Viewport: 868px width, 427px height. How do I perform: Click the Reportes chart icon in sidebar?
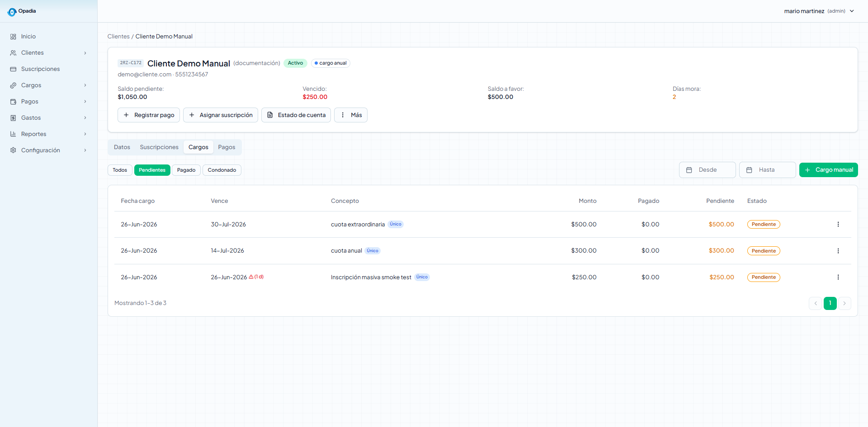point(13,134)
